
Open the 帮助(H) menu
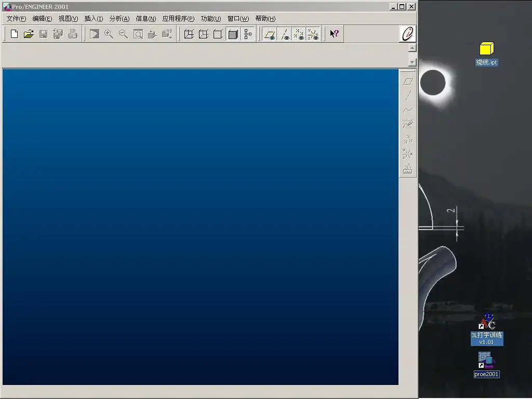[x=265, y=19]
